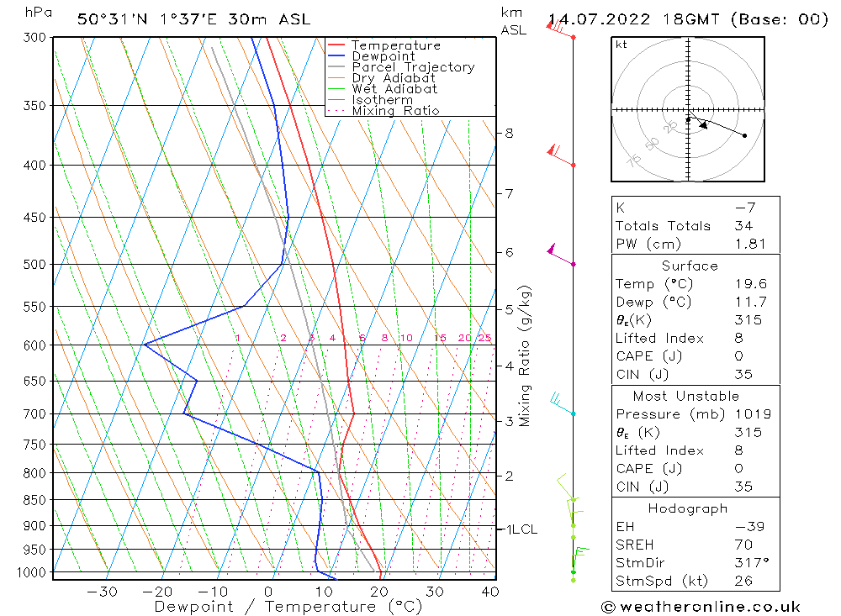
Task: Click the weatheronline.co.uk copyright link
Action: pyautogui.click(x=701, y=607)
